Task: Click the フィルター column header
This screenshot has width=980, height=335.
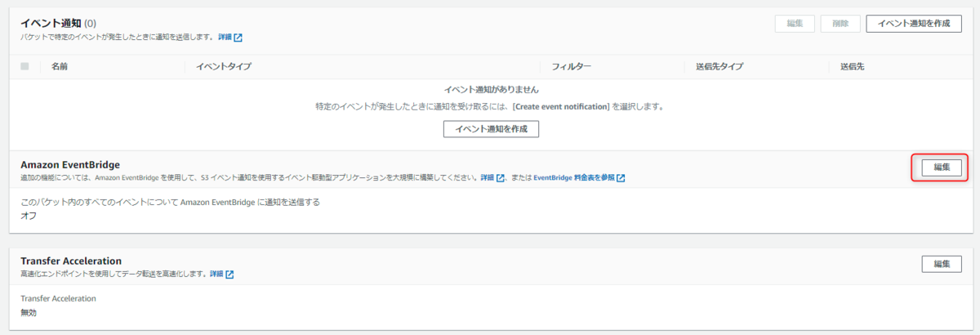Action: click(x=571, y=66)
